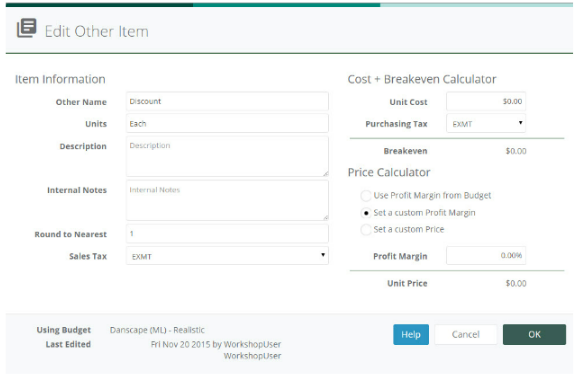Viewport: 575px width, 380px height.
Task: Click the Round to Nearest label
Action: click(71, 234)
